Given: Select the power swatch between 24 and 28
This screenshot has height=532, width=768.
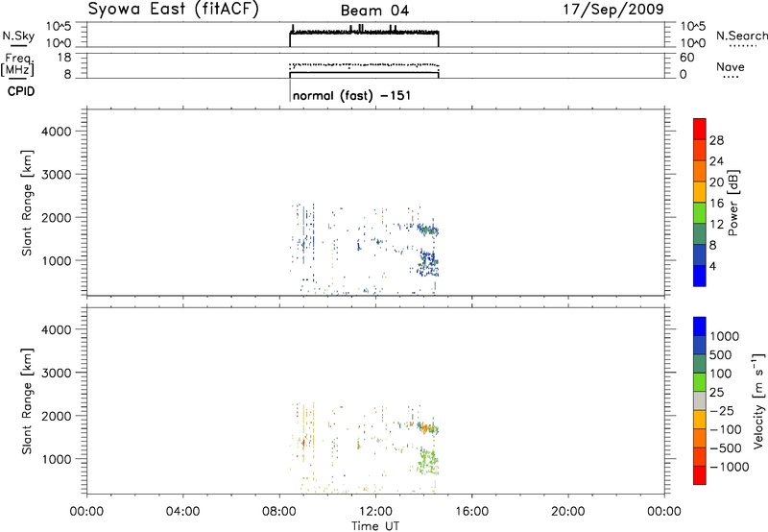Looking at the screenshot, I should [700, 150].
